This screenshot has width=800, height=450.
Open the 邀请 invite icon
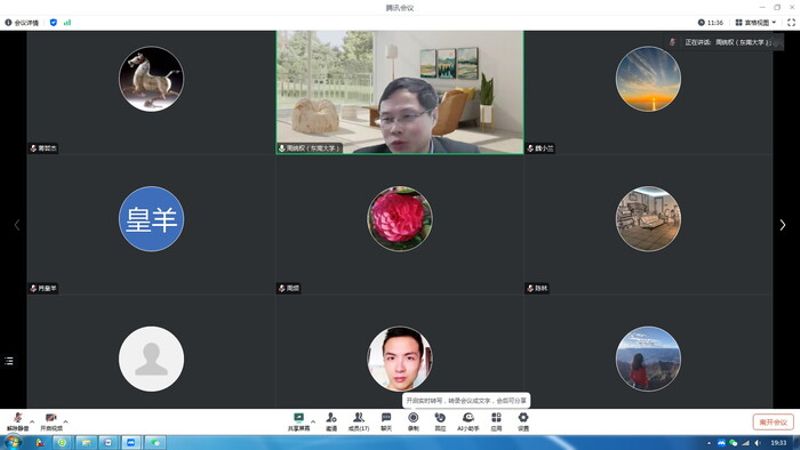click(x=331, y=418)
